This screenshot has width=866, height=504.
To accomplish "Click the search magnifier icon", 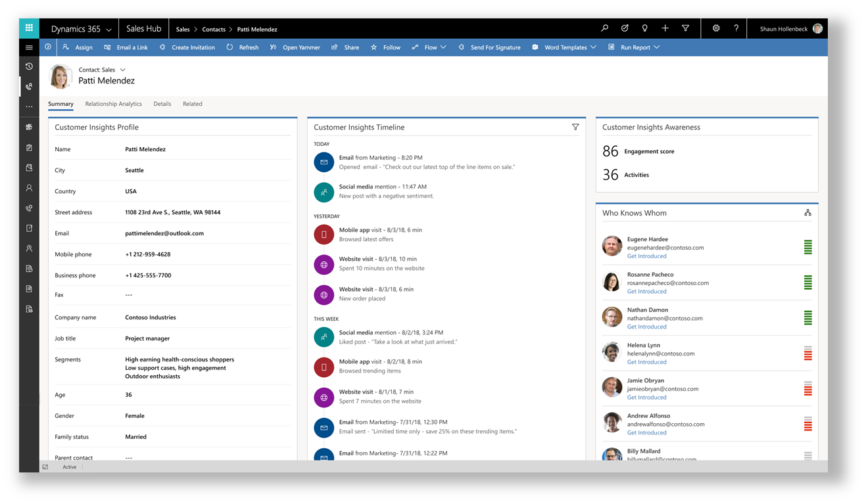I will click(604, 28).
